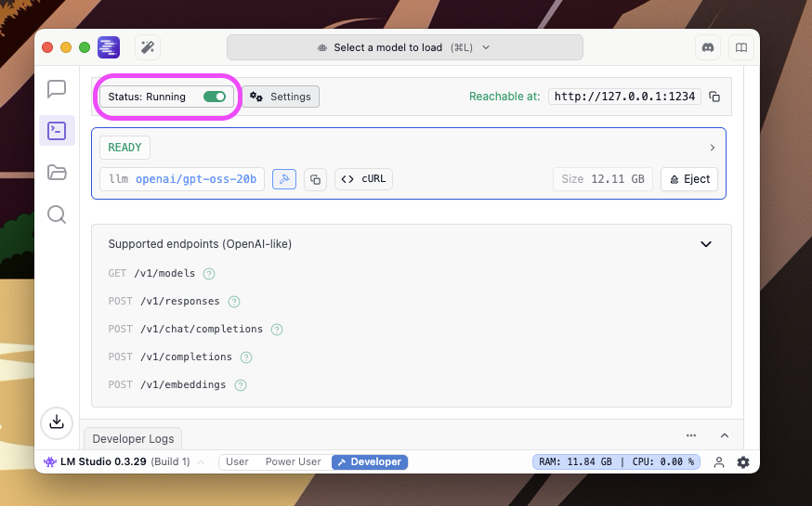Toggle the server Status Running switch
812x506 pixels.
point(215,97)
